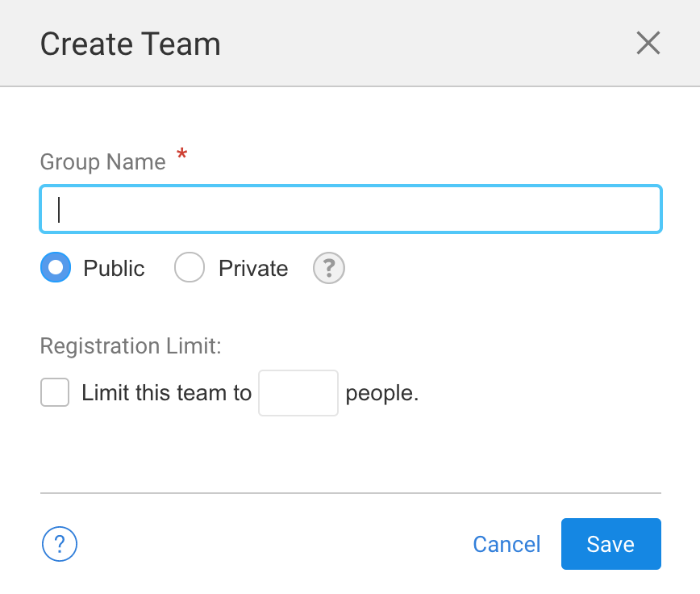
Task: Click the "Group Name" field label
Action: pyautogui.click(x=102, y=162)
